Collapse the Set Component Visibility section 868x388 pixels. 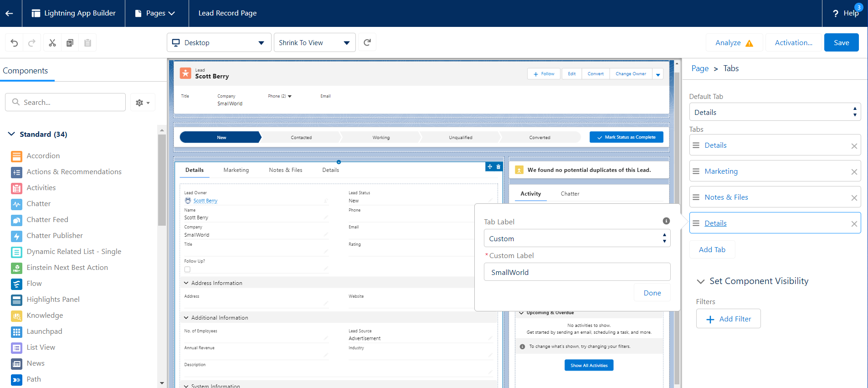pos(701,281)
